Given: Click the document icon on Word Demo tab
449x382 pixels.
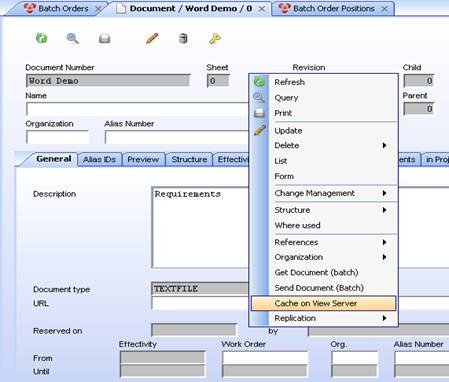Looking at the screenshot, I should click(x=121, y=9).
